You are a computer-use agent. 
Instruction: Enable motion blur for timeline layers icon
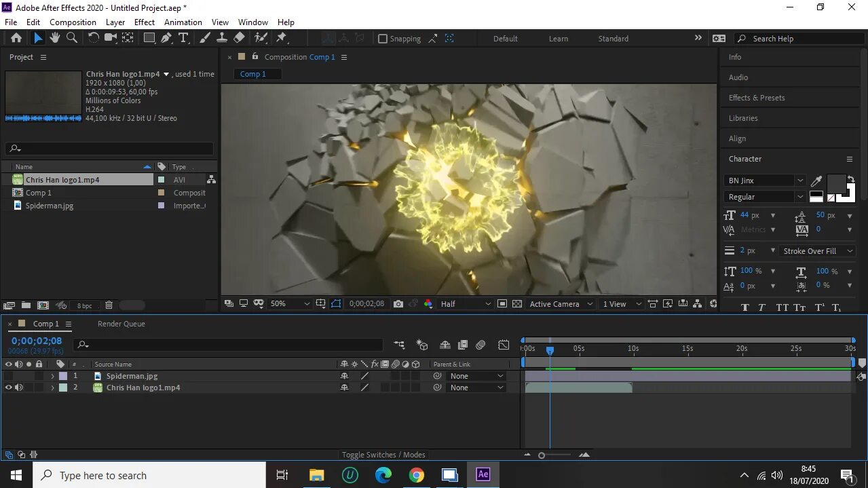[x=480, y=345]
